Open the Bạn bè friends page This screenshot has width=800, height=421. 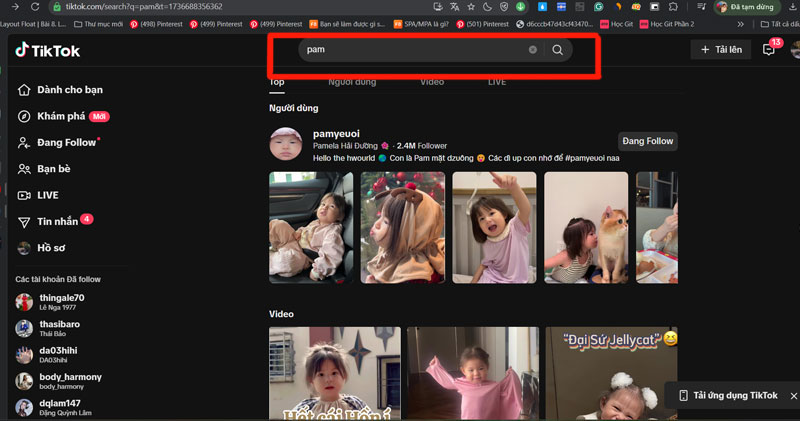53,169
